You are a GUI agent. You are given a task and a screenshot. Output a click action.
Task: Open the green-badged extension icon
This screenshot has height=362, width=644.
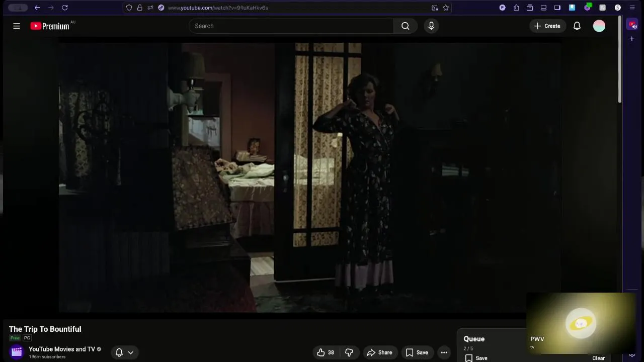tap(588, 7)
